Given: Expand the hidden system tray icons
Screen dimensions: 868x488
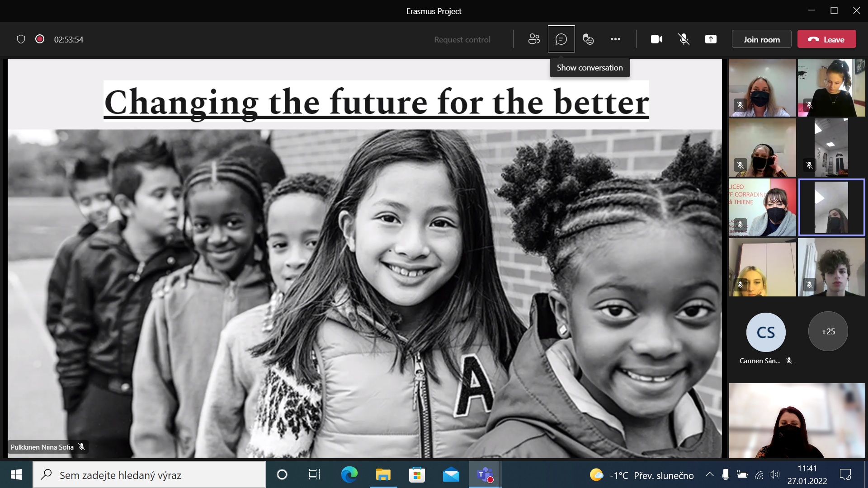Looking at the screenshot, I should 710,474.
